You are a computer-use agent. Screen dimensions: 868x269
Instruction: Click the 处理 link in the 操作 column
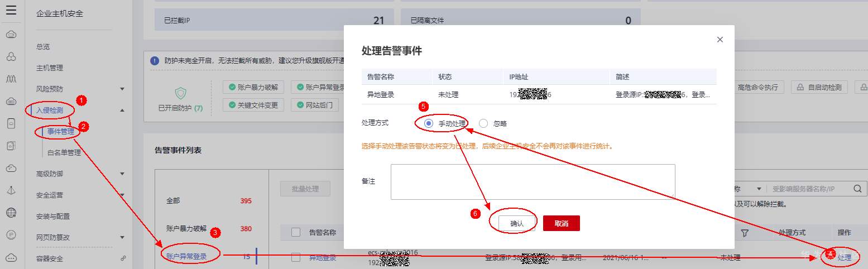click(x=845, y=257)
